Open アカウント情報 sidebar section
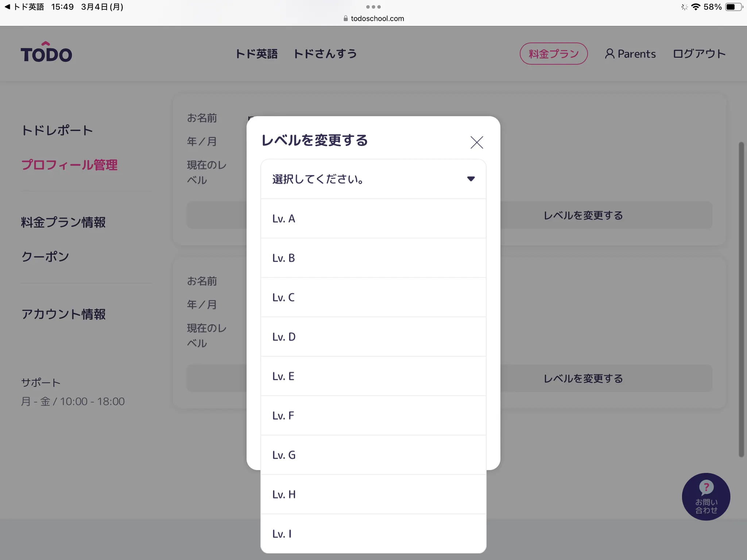The width and height of the screenshot is (747, 560). [63, 314]
